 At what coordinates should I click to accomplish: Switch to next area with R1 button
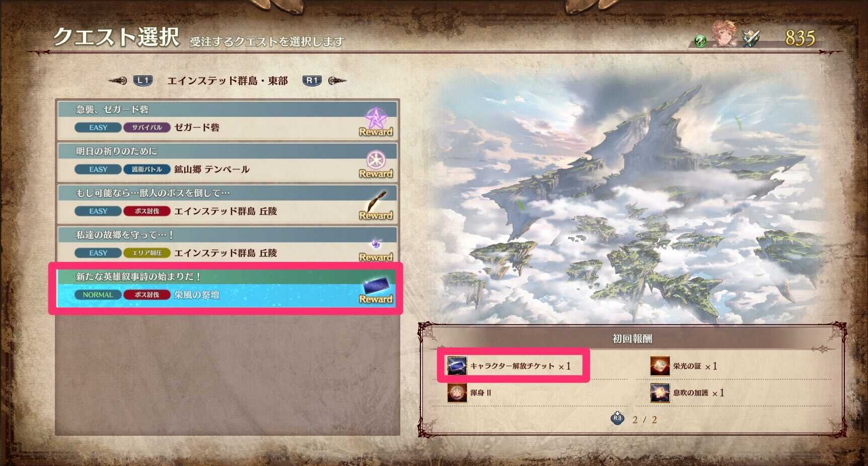312,81
